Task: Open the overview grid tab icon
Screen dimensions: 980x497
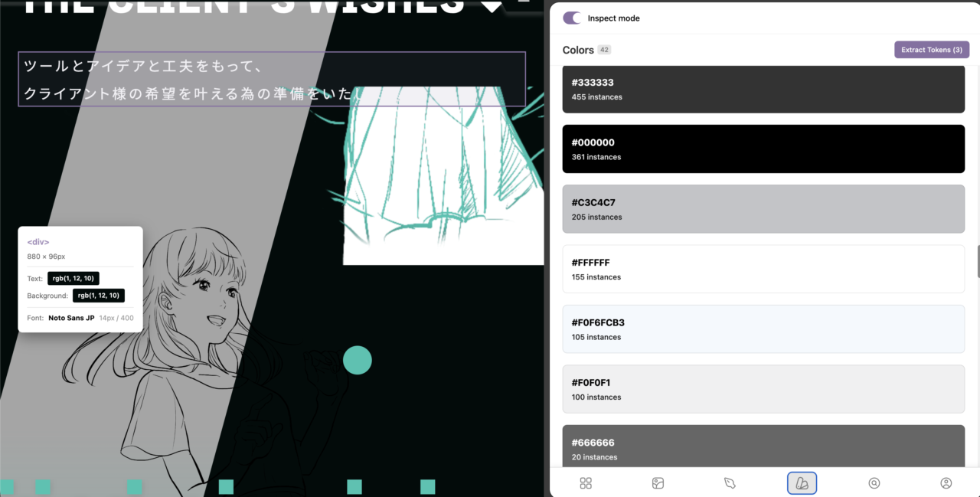Action: (x=586, y=483)
